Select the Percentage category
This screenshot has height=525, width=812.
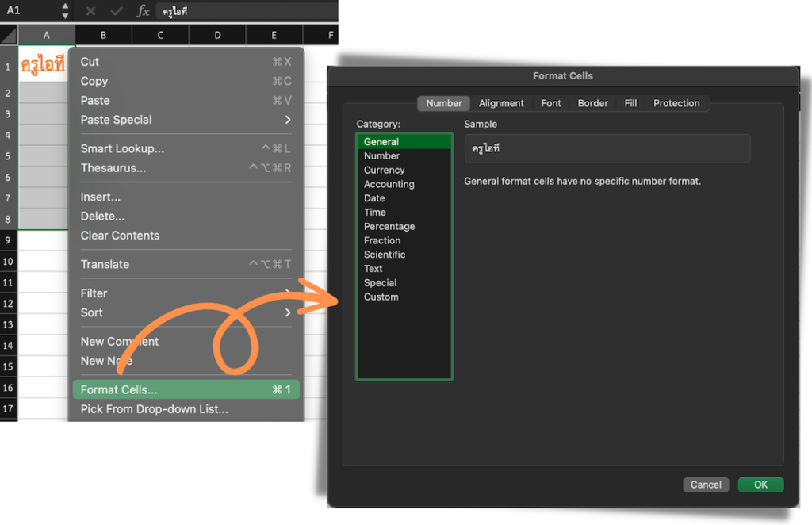[389, 226]
